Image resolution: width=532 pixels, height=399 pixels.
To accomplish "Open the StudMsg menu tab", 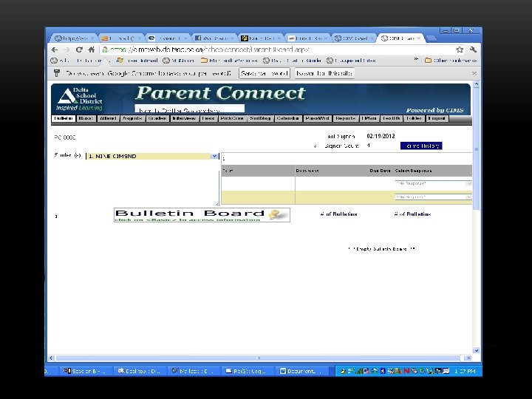I will tap(260, 118).
